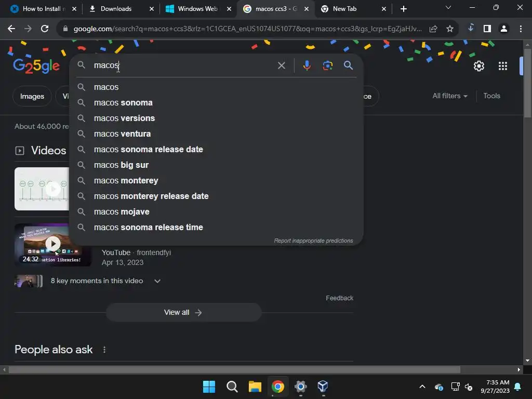The height and width of the screenshot is (399, 532).
Task: Open the gear application in taskbar
Action: (x=300, y=387)
